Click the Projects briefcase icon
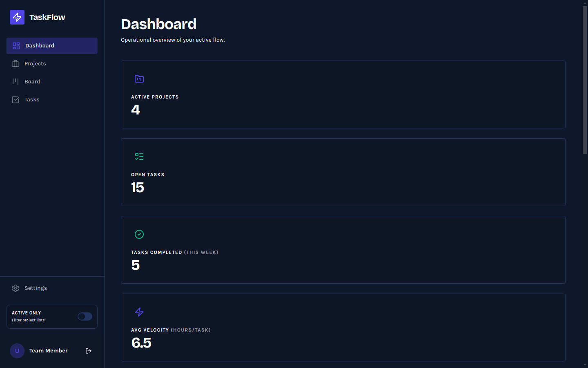 [16, 64]
